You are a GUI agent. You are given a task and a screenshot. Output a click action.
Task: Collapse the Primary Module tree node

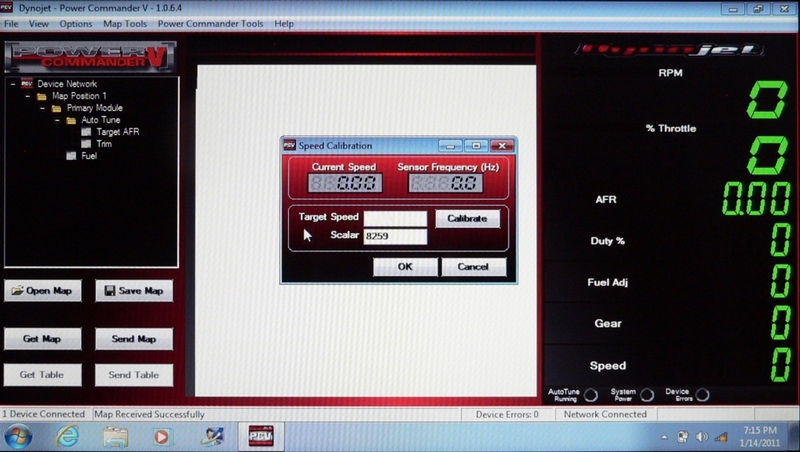click(x=42, y=108)
